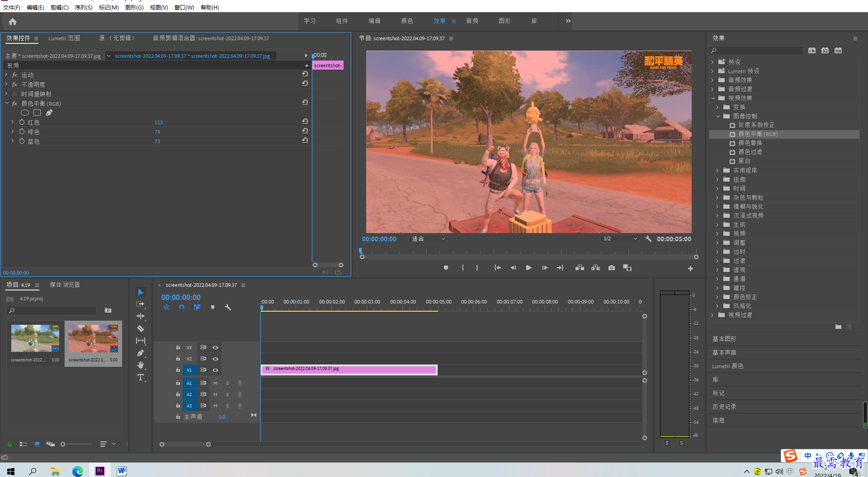Open timeline display settings wrench

[228, 307]
